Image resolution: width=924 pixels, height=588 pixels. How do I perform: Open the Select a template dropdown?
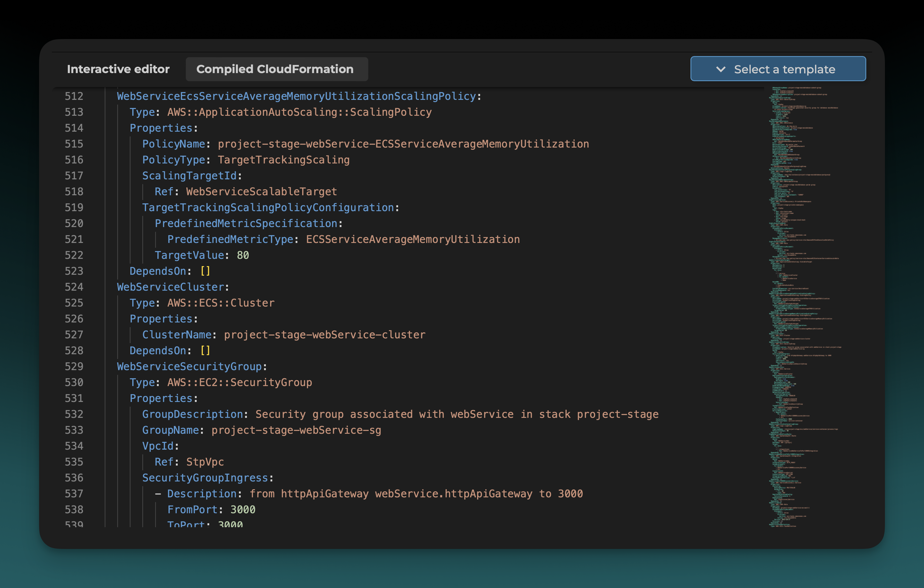[778, 69]
